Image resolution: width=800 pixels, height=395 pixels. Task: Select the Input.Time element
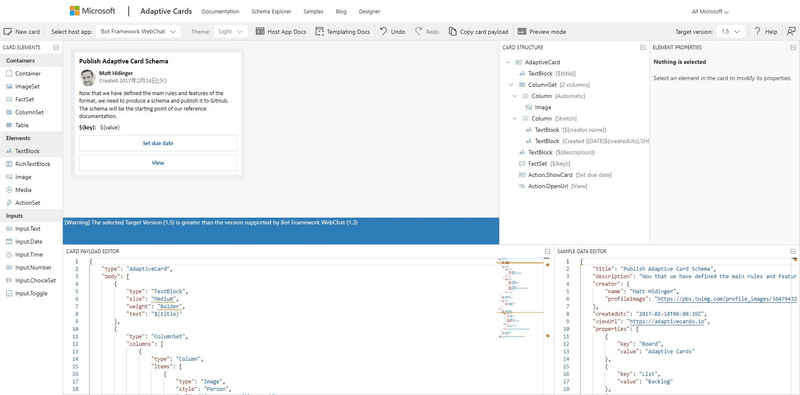(31, 254)
